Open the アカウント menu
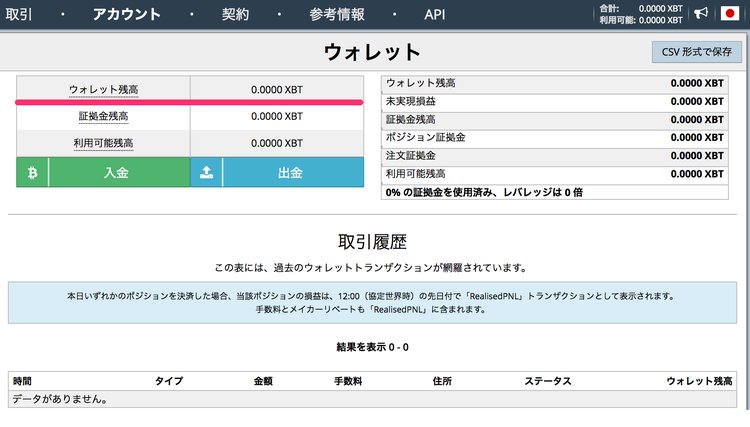The width and height of the screenshot is (750, 427). coord(127,14)
